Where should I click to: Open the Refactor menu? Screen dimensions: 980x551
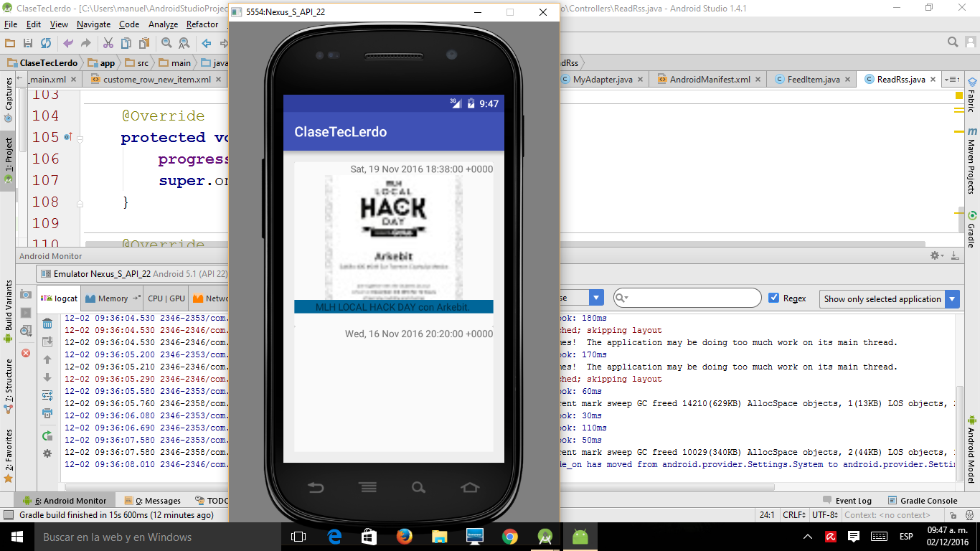202,24
